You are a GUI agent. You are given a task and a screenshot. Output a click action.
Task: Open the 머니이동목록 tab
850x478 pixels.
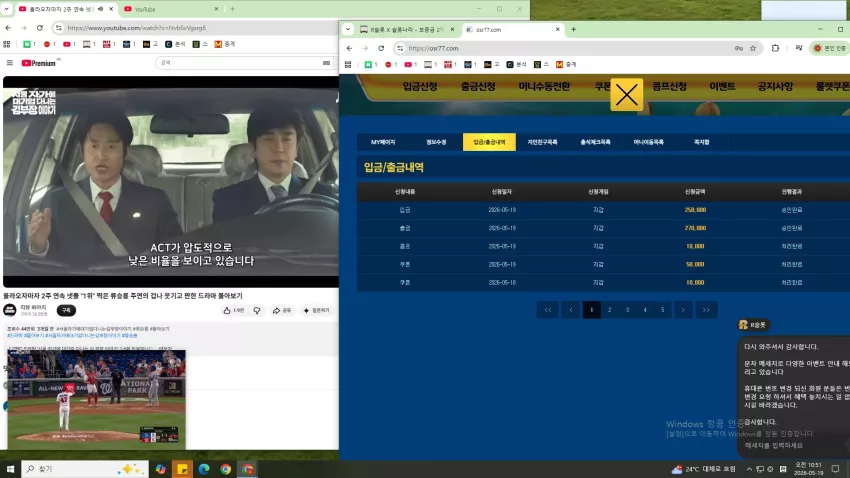pyautogui.click(x=648, y=142)
